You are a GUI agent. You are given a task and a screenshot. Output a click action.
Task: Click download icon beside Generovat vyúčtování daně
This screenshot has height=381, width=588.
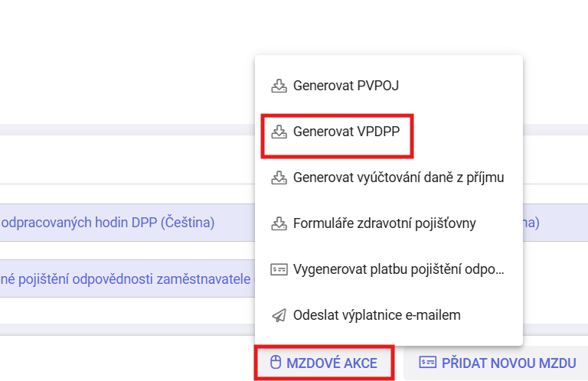279,177
